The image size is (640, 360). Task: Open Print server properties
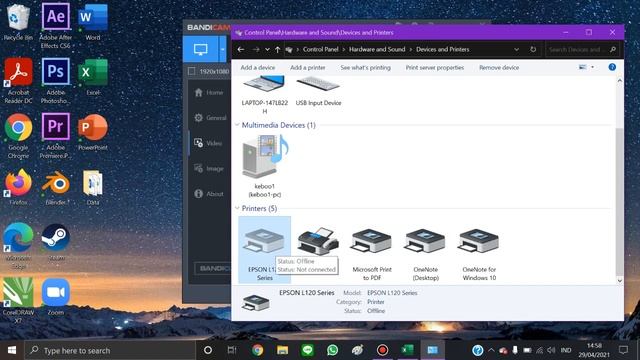(435, 67)
